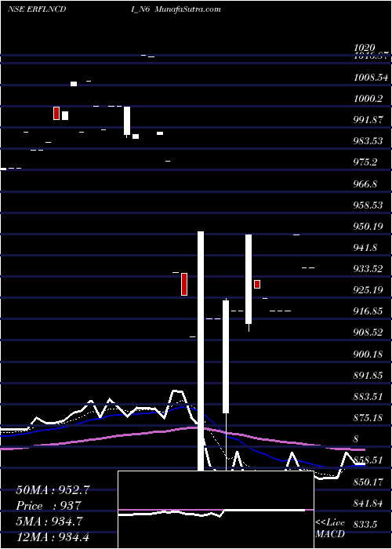Select the 858.51 price axis label
The width and height of the screenshot is (392, 549).
[x=368, y=460]
